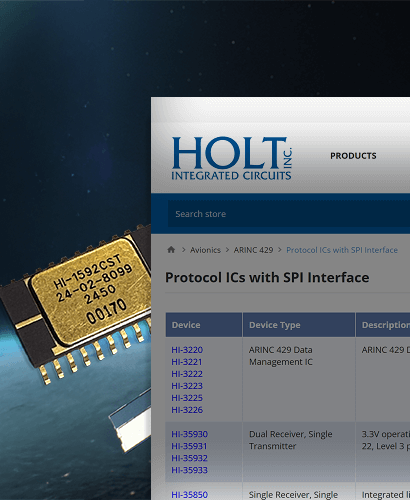Viewport: 410px width, 500px height.
Task: Click the Protocol ICs with SPI Interface heading
Action: (267, 277)
